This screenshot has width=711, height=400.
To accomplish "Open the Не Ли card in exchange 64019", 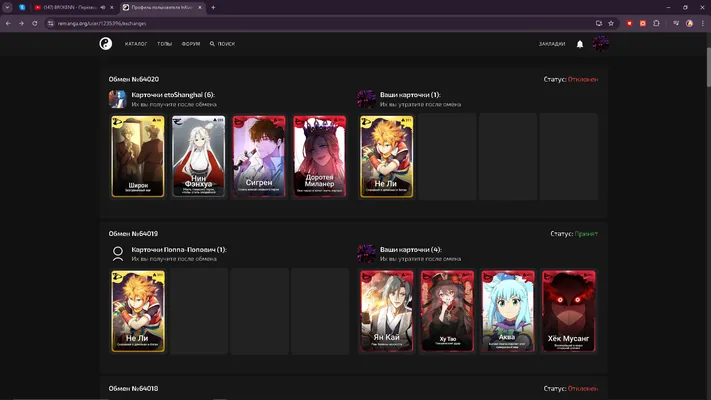I will click(x=138, y=311).
